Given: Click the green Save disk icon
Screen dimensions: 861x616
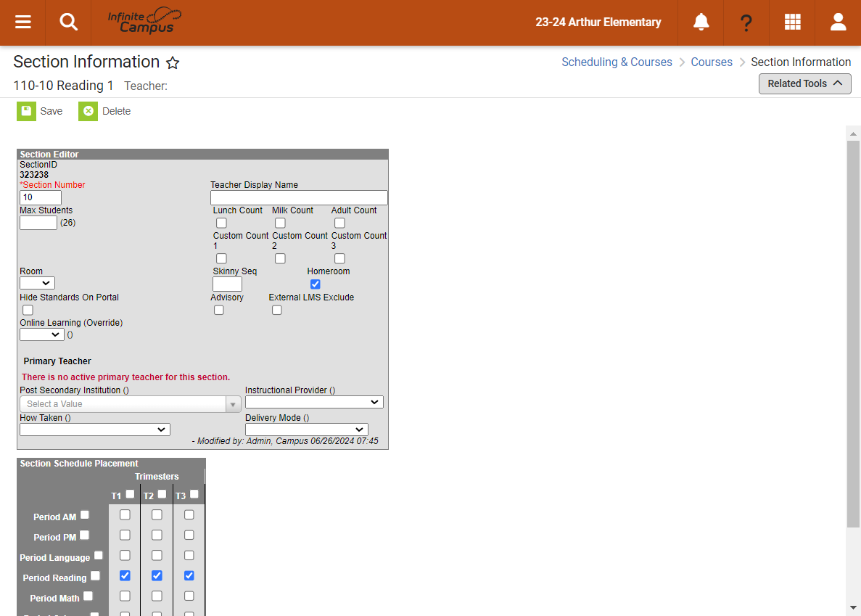Looking at the screenshot, I should (x=26, y=111).
